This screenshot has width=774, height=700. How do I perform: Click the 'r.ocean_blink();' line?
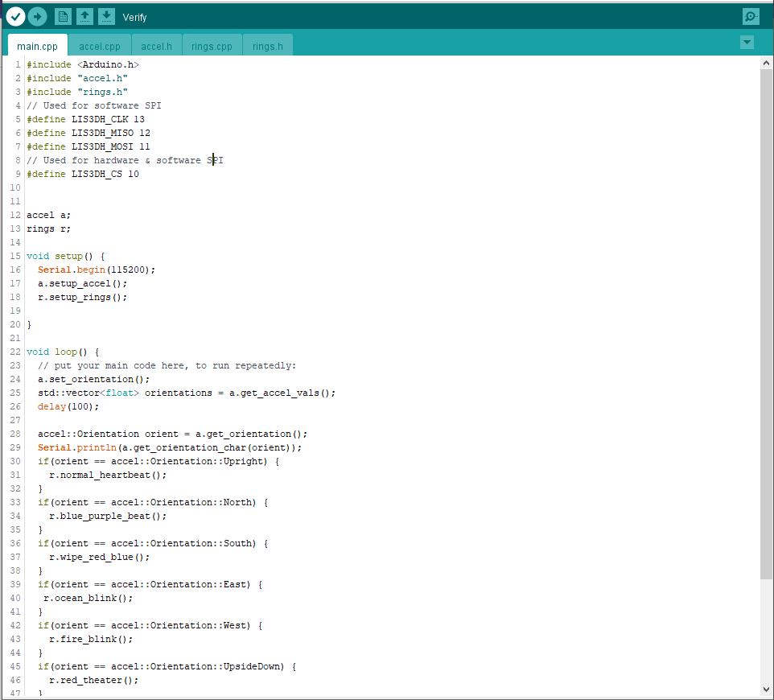[88, 599]
